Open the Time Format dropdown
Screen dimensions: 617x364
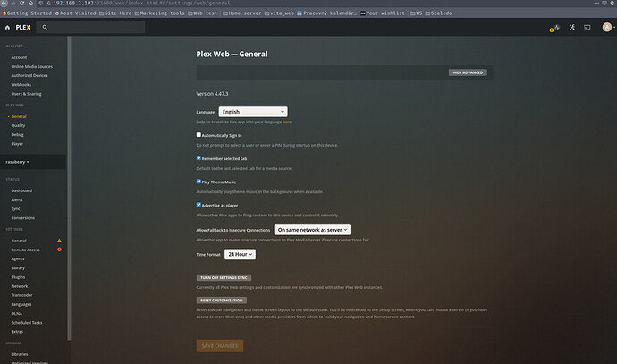click(240, 254)
